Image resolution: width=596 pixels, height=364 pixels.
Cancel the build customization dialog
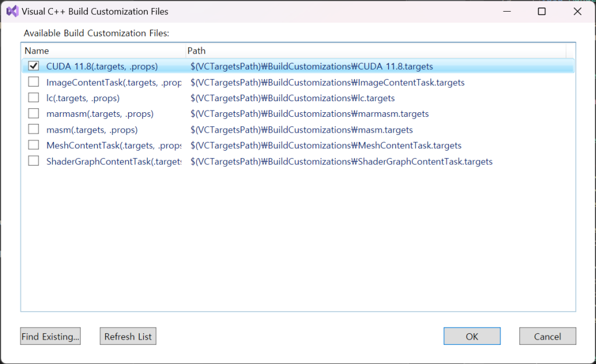click(x=547, y=336)
